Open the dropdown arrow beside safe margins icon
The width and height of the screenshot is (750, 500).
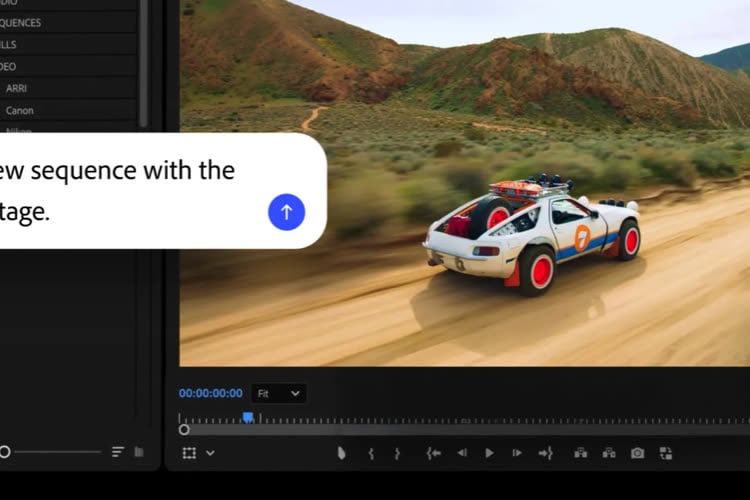click(210, 453)
